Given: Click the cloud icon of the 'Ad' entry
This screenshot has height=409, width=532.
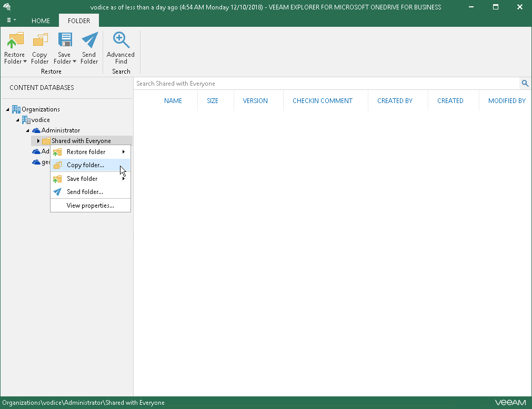Looking at the screenshot, I should (36, 151).
